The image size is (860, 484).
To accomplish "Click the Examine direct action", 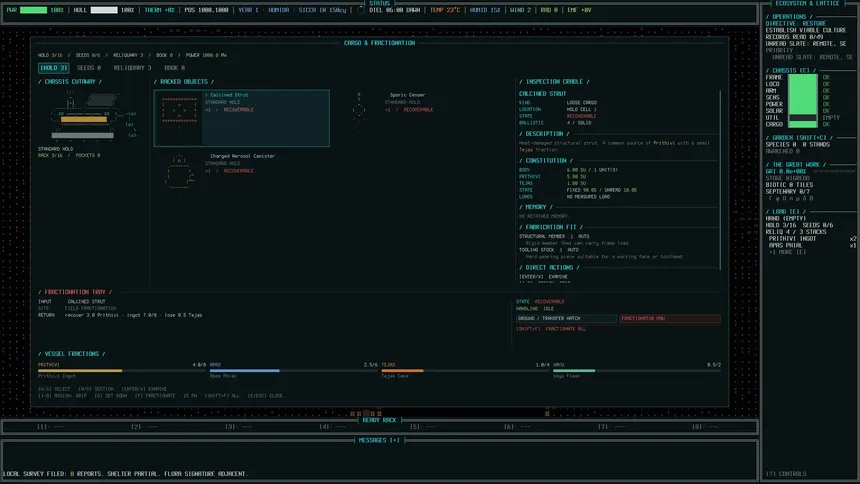I will pos(544,277).
